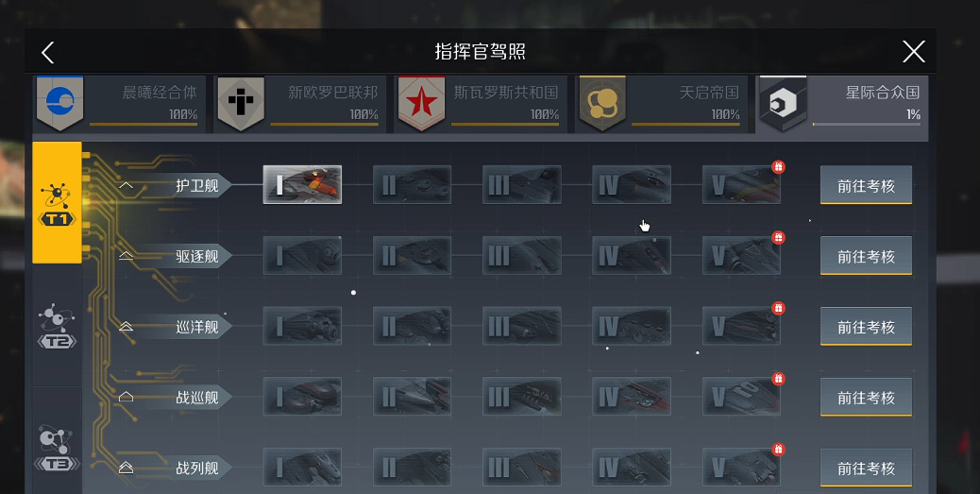Click the red gift badge on 护卫舰 level V
This screenshot has width=980, height=494.
pos(778,167)
